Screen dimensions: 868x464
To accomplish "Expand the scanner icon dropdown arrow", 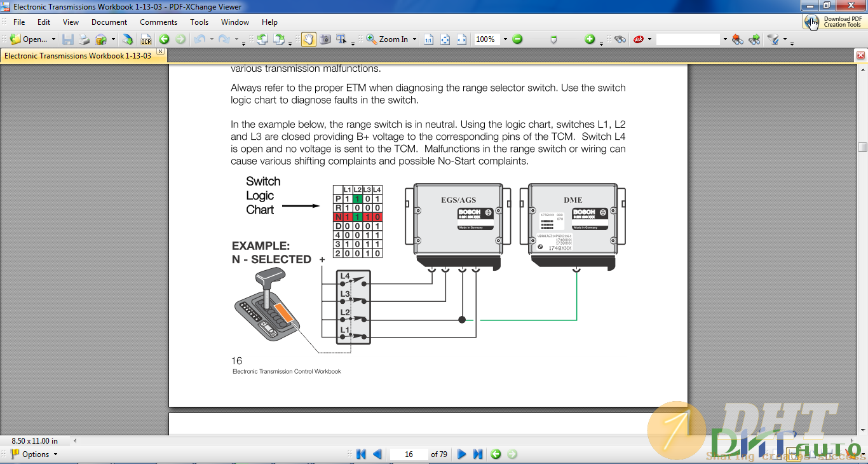I will [x=113, y=39].
